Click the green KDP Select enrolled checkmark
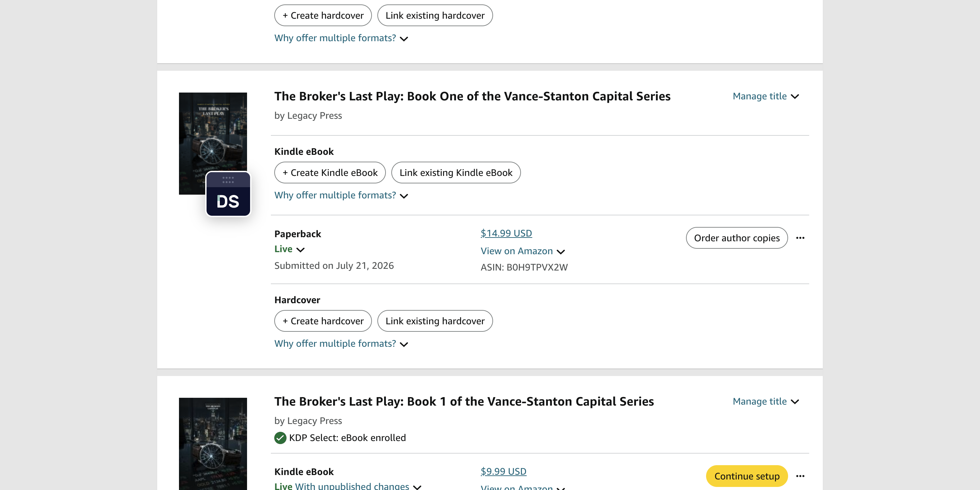Viewport: 980px width, 490px height. click(x=280, y=438)
